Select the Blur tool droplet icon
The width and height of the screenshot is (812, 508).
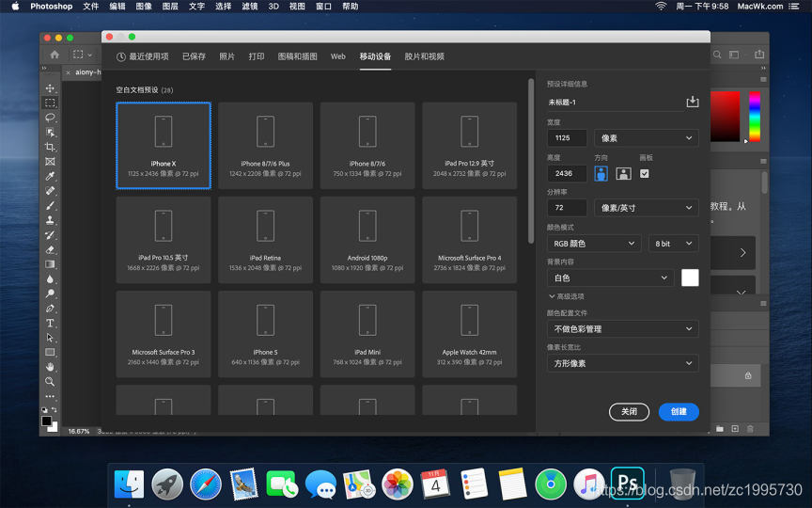(50, 278)
